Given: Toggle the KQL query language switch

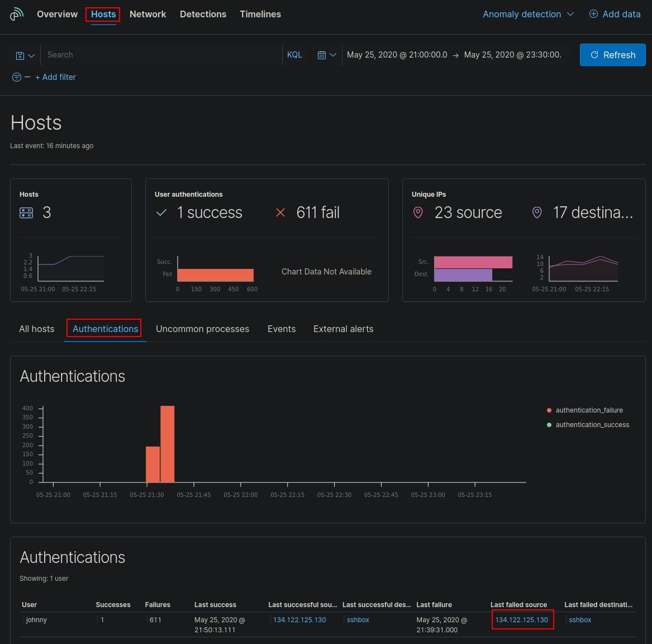Looking at the screenshot, I should [294, 55].
